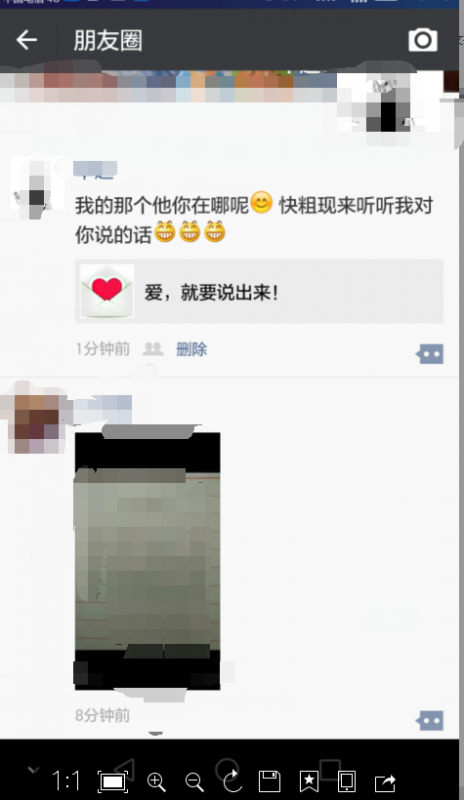
Task: Go back using the arrow beside 朋友圈
Action: [26, 40]
